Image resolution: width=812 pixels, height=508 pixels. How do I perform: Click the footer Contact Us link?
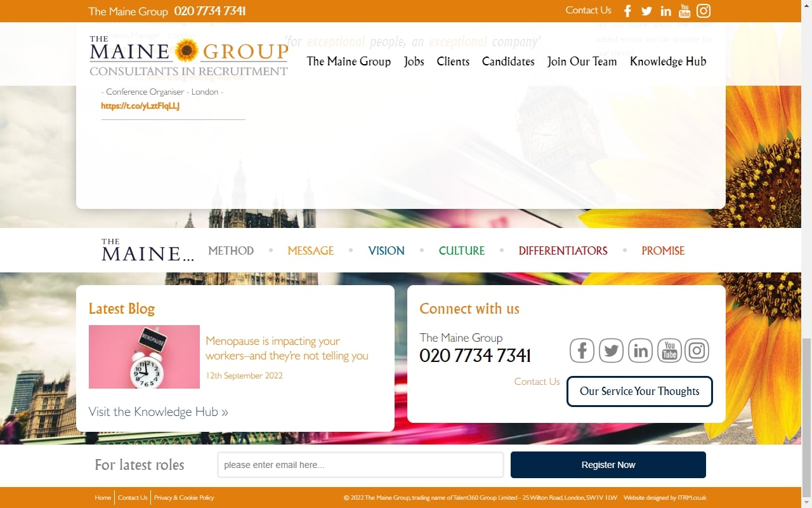[133, 498]
